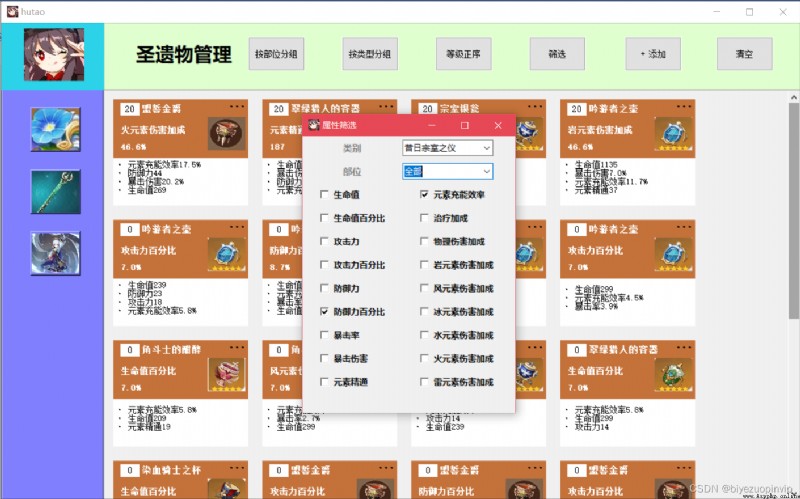Click the 圣遗物管理 heading text
The height and width of the screenshot is (499, 800).
pos(184,55)
